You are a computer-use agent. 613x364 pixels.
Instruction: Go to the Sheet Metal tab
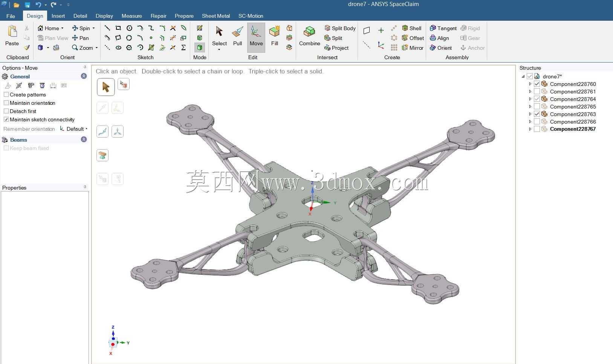point(216,16)
